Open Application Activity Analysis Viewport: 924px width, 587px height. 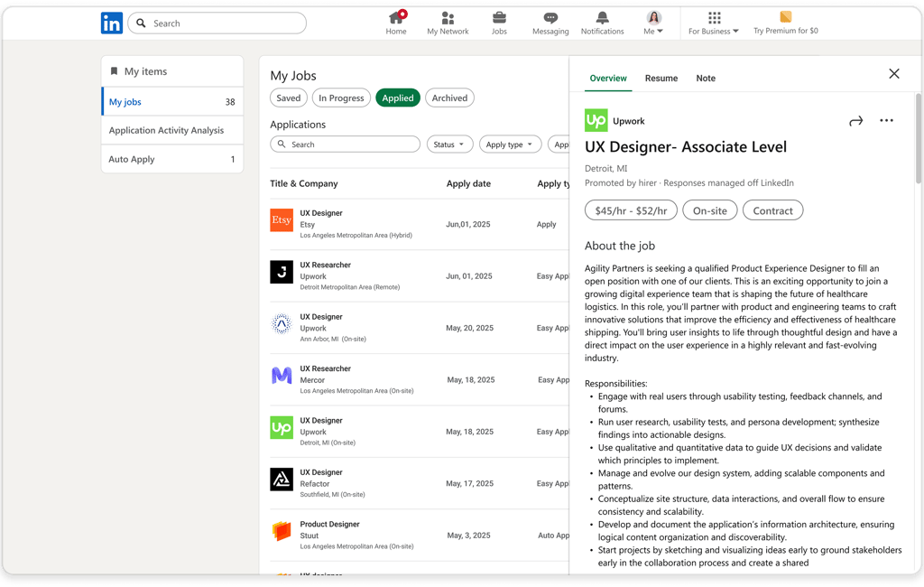pos(172,130)
